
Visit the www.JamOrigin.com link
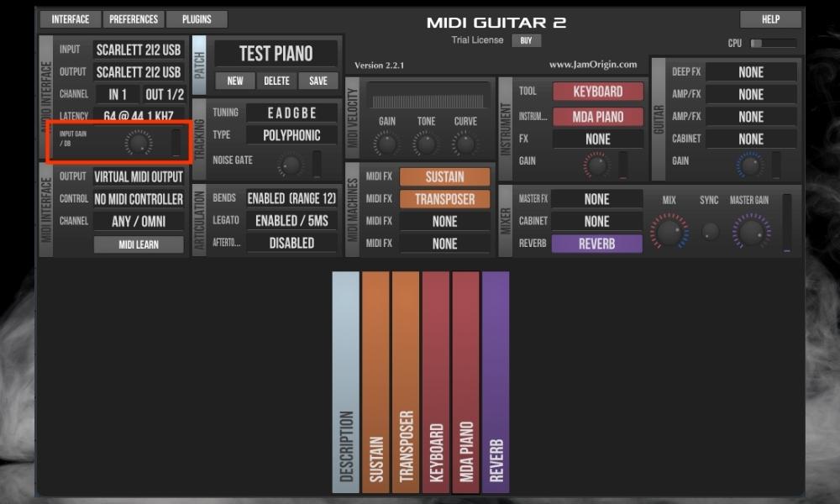(593, 65)
